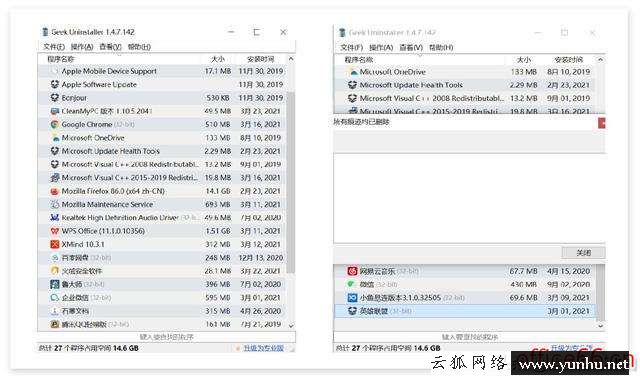Click the Mozilla Firefox 86.0 icon

coord(55,191)
